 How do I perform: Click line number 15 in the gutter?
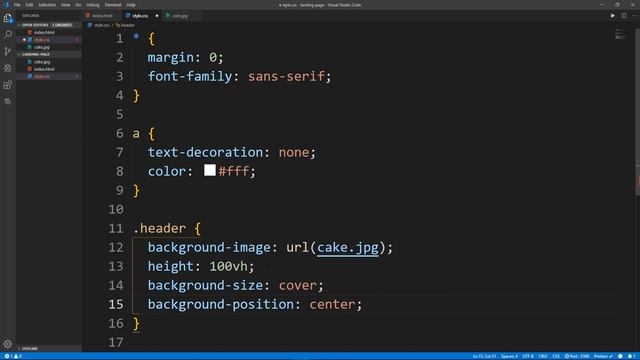click(x=116, y=304)
